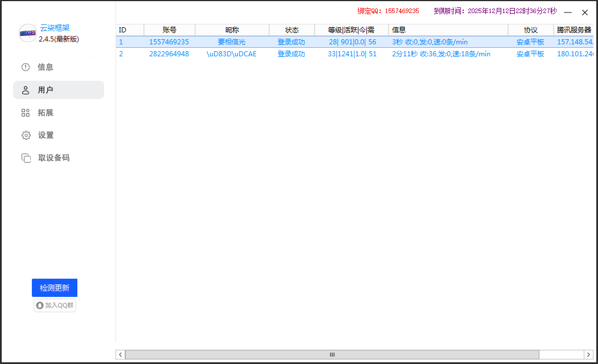The width and height of the screenshot is (598, 364).
Task: Click the 拓展 grid icon in sidebar
Action: tap(26, 113)
